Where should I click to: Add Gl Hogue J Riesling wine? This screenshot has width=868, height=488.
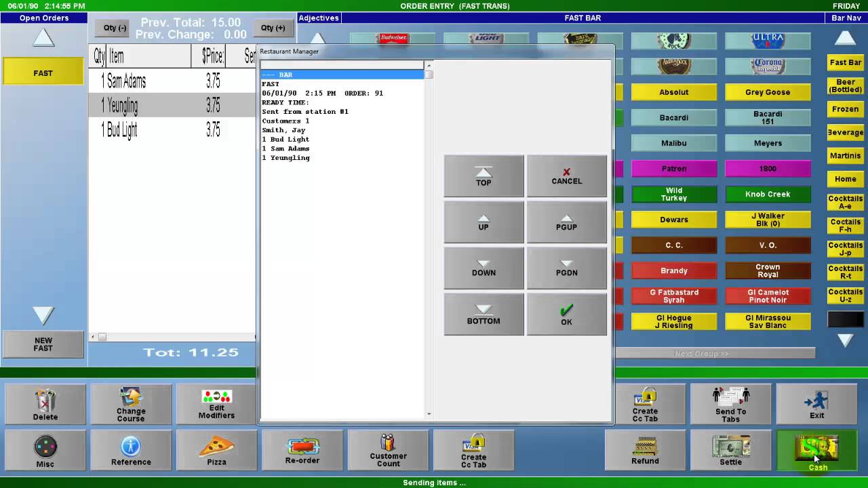pyautogui.click(x=674, y=321)
